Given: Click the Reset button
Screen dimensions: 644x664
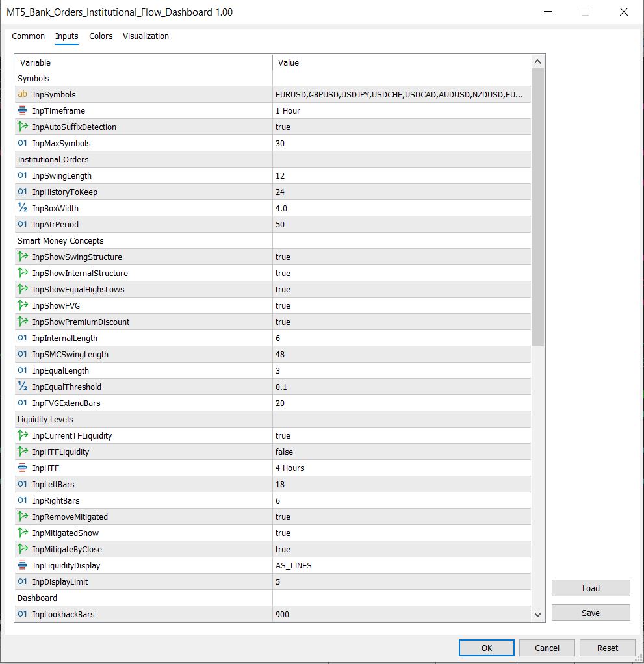Looking at the screenshot, I should pyautogui.click(x=608, y=648).
